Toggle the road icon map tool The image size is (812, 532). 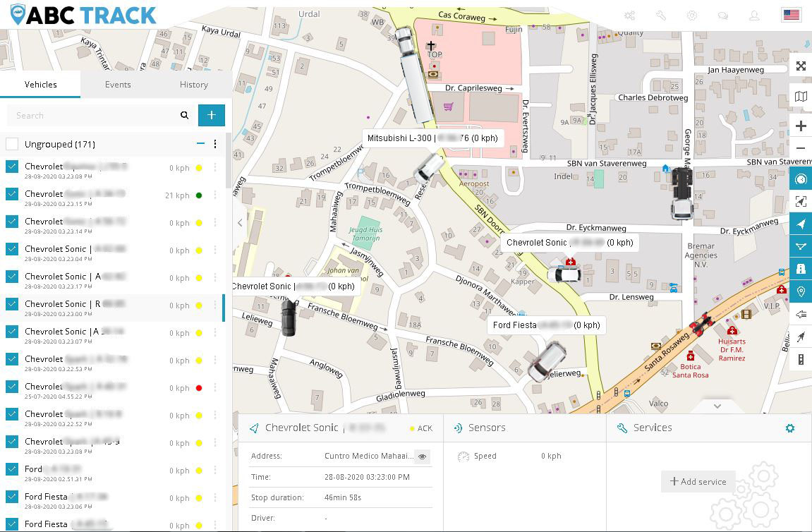tap(801, 269)
